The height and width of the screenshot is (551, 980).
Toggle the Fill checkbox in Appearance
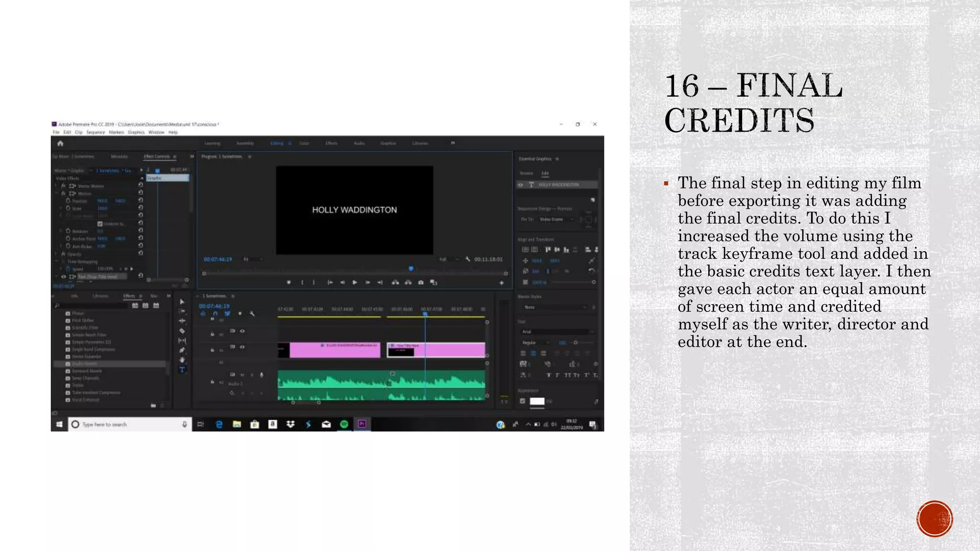click(x=523, y=401)
